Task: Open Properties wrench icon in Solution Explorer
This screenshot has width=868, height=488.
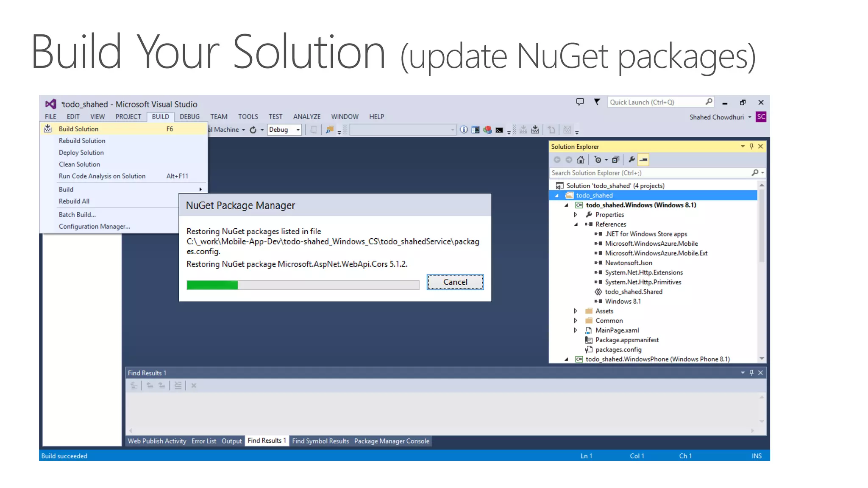Action: click(x=632, y=160)
